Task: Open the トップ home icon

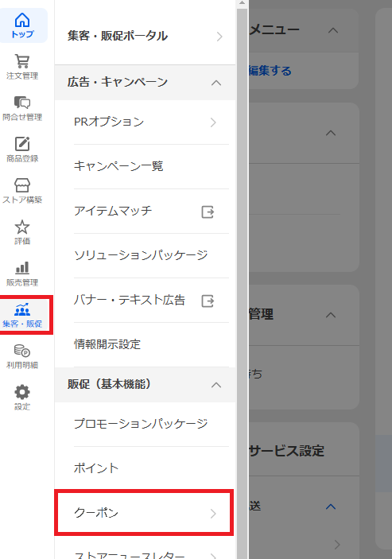Action: coord(22,21)
